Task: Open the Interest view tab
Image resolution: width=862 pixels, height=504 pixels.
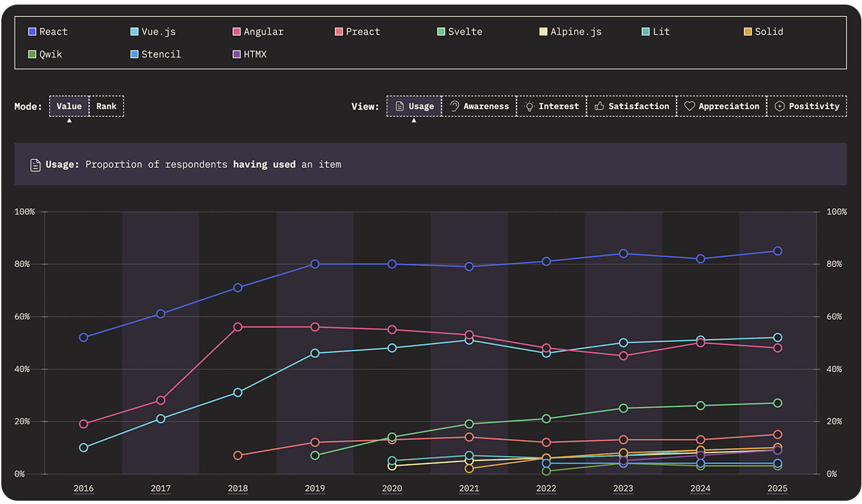Action: (552, 106)
